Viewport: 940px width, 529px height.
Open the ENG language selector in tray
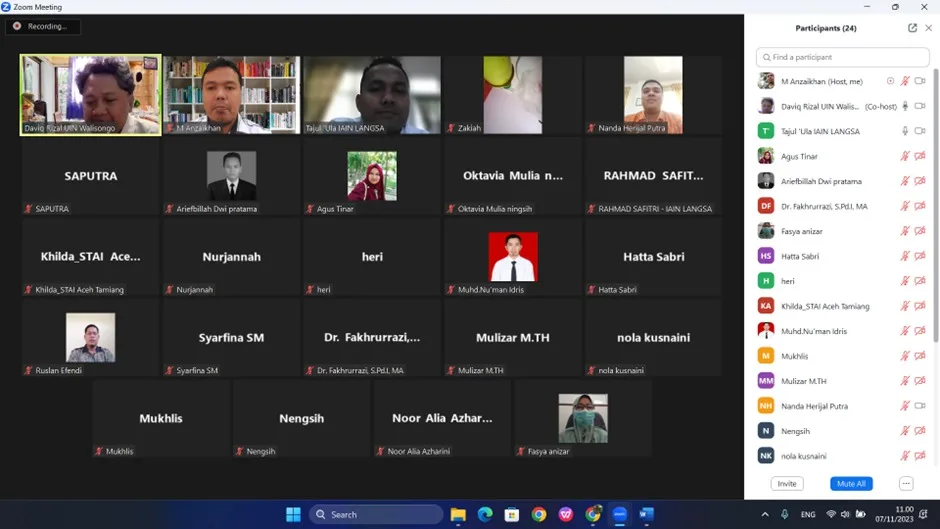(x=808, y=515)
